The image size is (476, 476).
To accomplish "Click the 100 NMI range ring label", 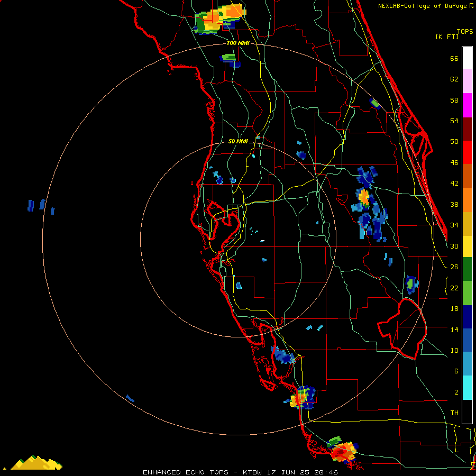I will pyautogui.click(x=238, y=43).
